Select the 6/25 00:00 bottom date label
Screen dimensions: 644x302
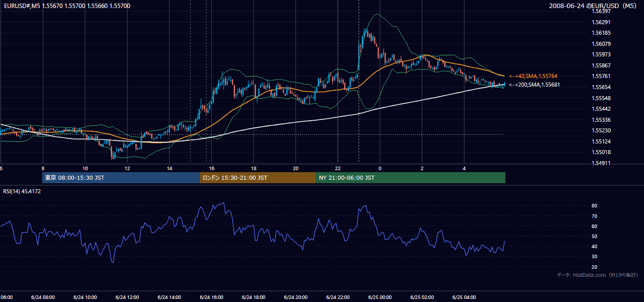pyautogui.click(x=380, y=297)
